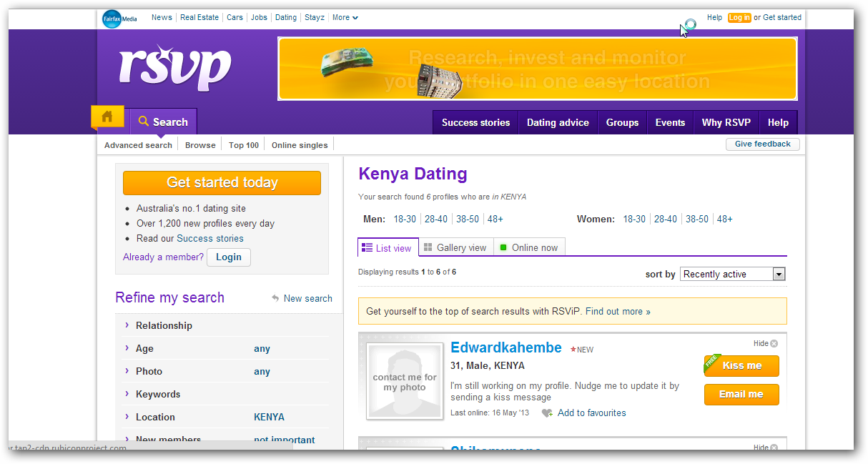Go to home via house icon

pyautogui.click(x=107, y=117)
